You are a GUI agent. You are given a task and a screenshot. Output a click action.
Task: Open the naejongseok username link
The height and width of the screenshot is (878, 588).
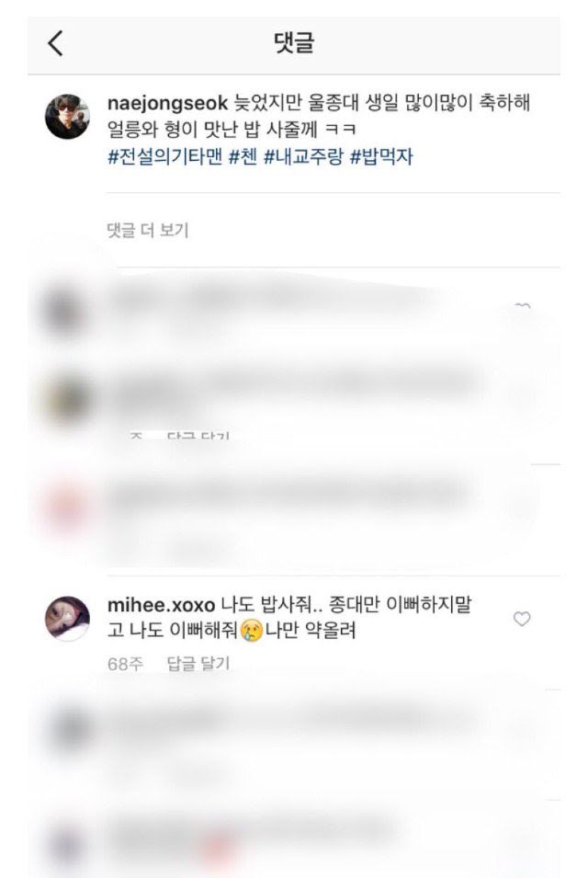click(167, 104)
